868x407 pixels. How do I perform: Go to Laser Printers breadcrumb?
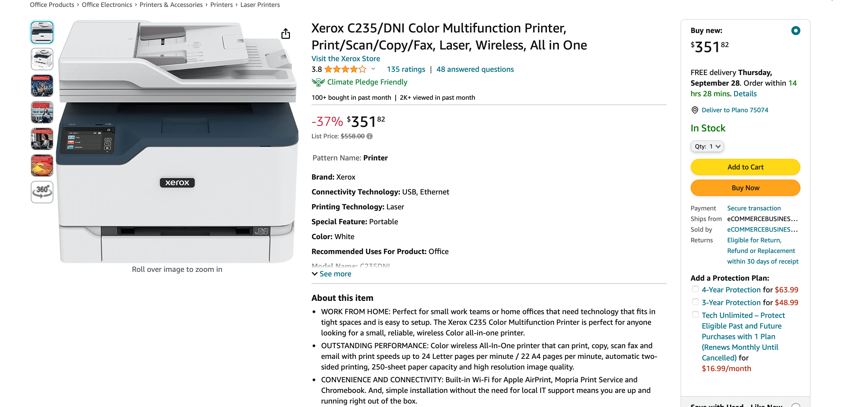click(x=260, y=5)
